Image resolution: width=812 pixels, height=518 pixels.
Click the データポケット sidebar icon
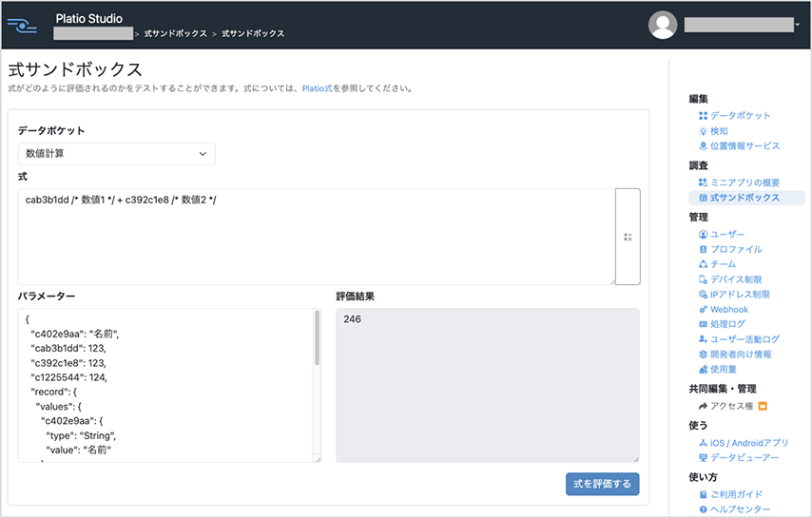703,116
